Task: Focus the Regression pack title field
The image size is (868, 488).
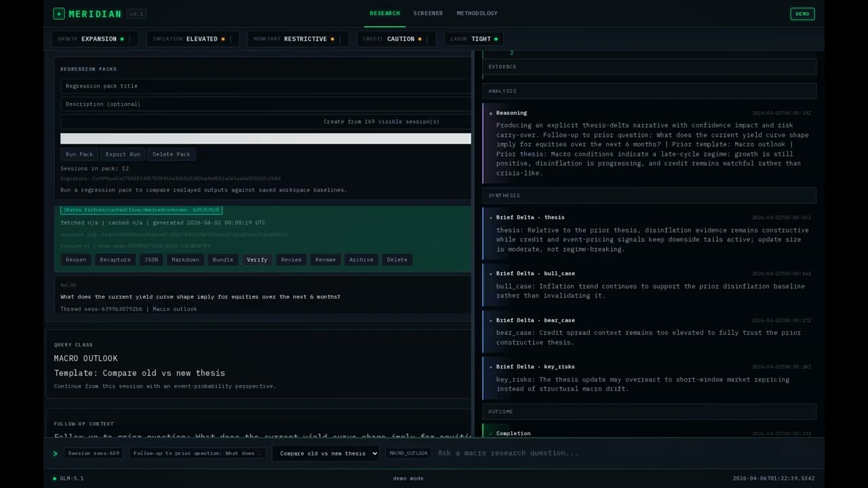Action: [x=266, y=86]
